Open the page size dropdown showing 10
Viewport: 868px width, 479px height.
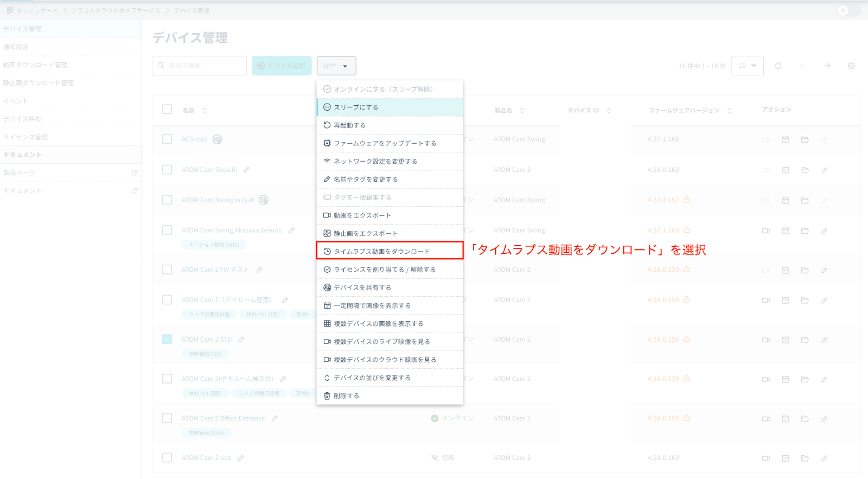(748, 66)
